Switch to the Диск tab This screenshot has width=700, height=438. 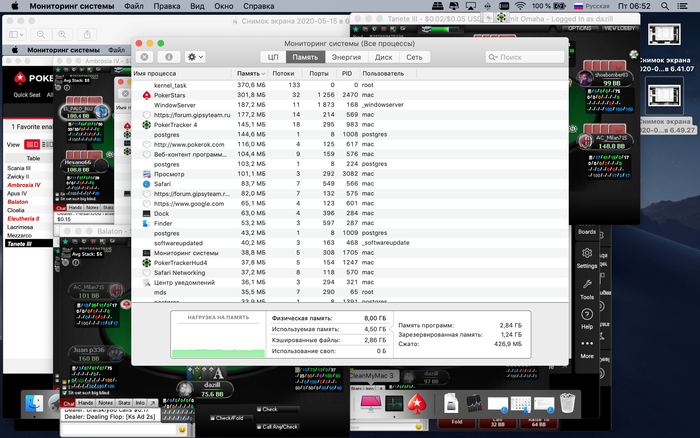click(383, 57)
